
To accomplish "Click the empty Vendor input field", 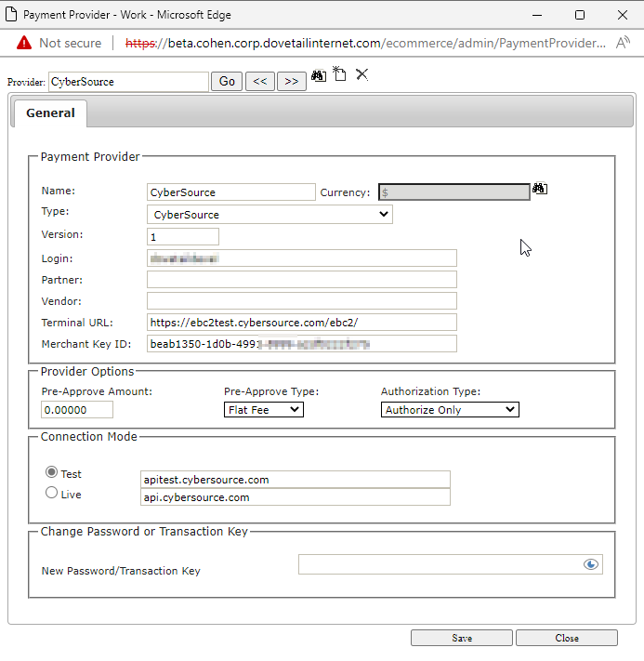I will [x=302, y=301].
